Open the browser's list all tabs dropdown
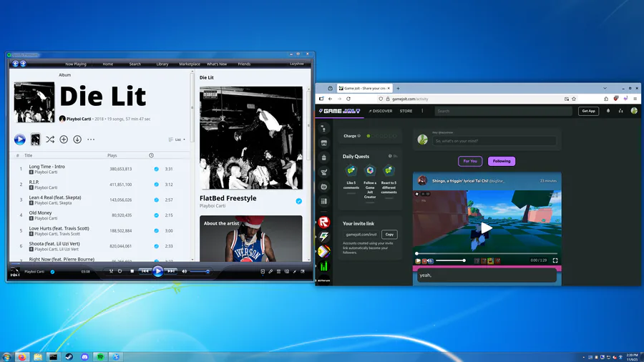 click(x=605, y=88)
